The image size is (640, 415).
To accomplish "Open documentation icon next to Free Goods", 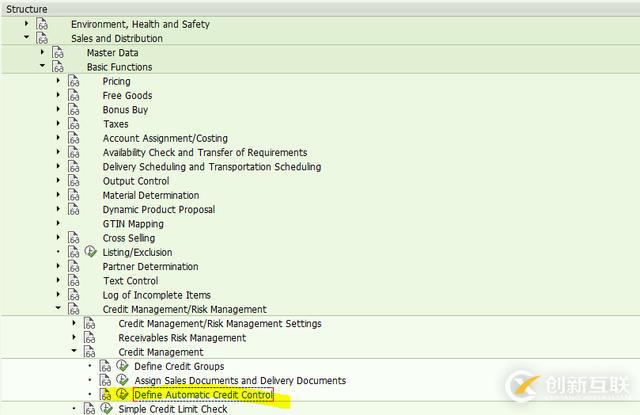I will point(73,95).
